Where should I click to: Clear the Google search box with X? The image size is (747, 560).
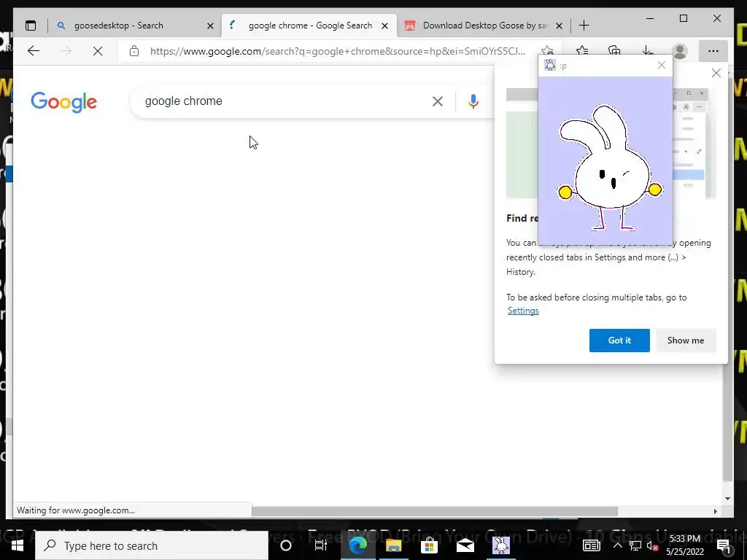point(438,101)
